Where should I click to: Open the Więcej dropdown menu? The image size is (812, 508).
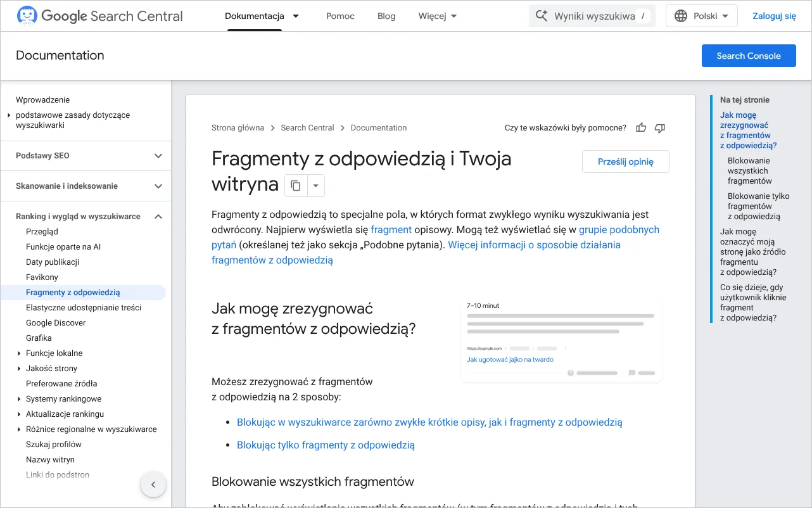438,16
